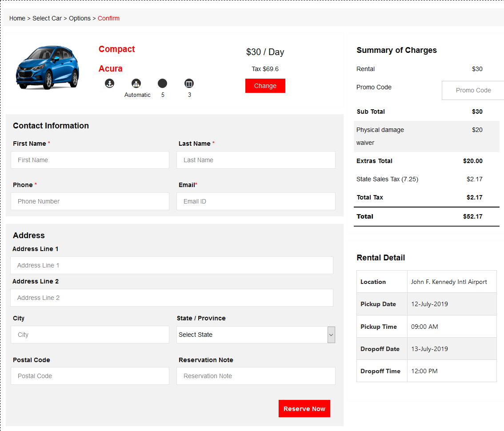Click the Acura car name

(111, 68)
